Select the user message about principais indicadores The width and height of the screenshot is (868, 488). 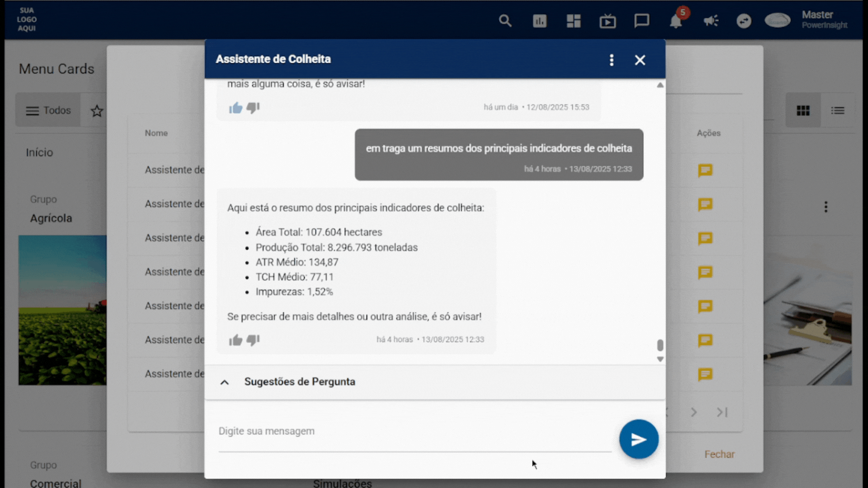click(499, 155)
